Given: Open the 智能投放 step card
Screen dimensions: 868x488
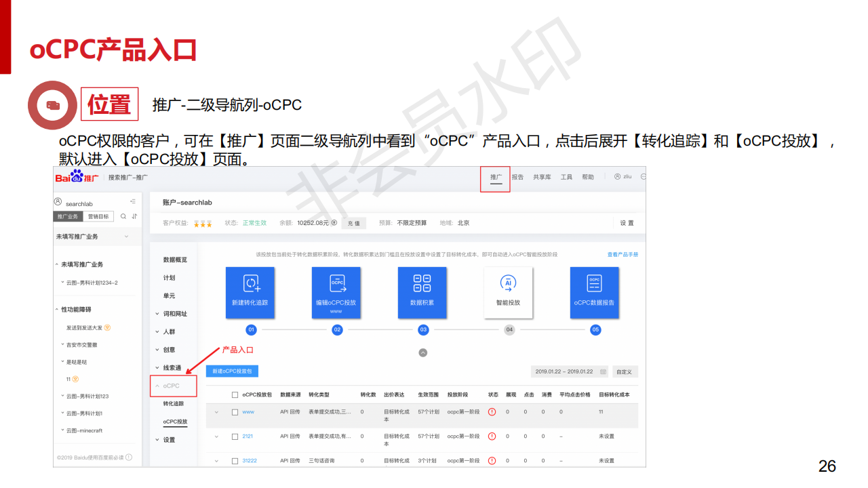Looking at the screenshot, I should (x=509, y=292).
